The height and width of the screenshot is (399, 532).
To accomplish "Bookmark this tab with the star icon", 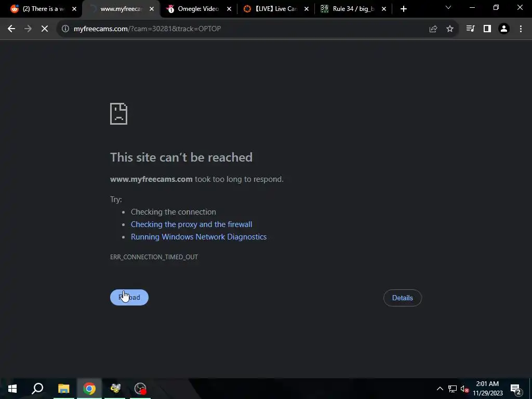I will pyautogui.click(x=450, y=29).
